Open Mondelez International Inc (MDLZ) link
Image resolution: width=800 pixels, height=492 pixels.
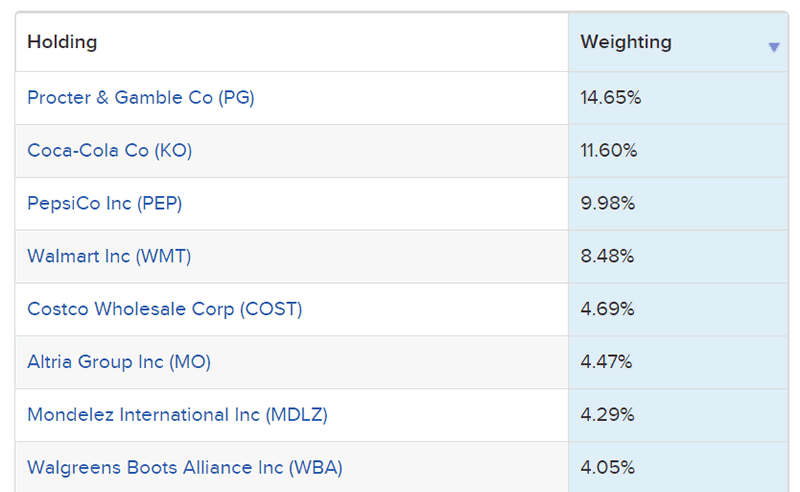177,414
